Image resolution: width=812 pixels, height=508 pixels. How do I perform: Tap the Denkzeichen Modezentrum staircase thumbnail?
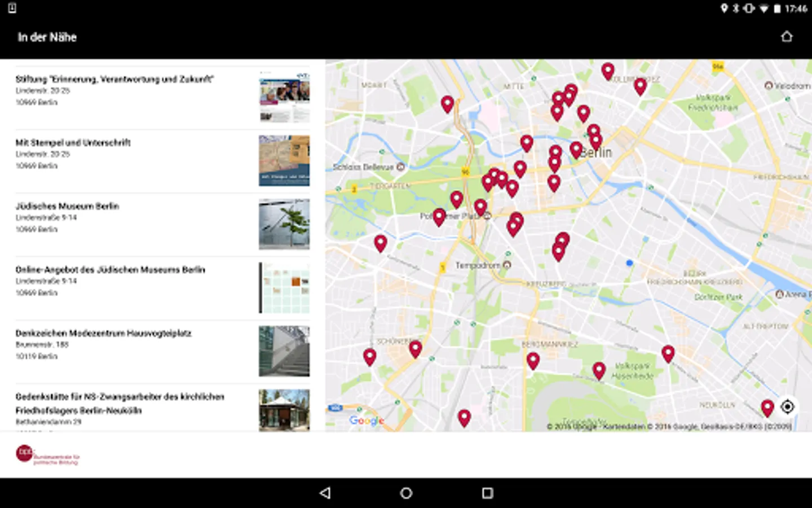point(284,351)
